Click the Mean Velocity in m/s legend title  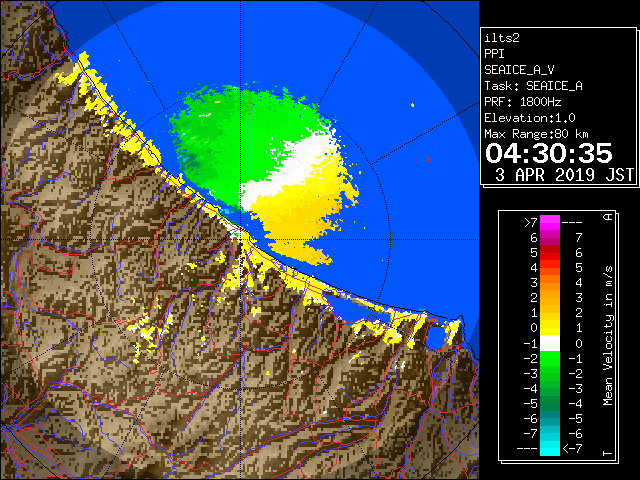pos(608,335)
